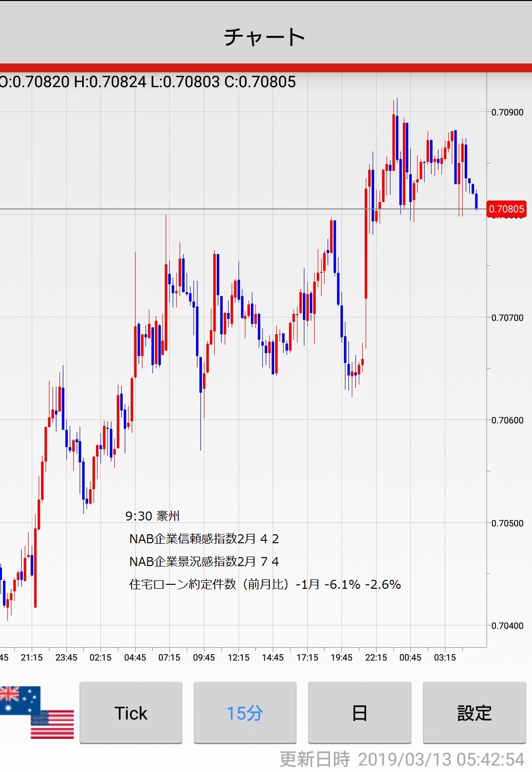Tap the 9:30 豪州 event heading

coord(152,516)
